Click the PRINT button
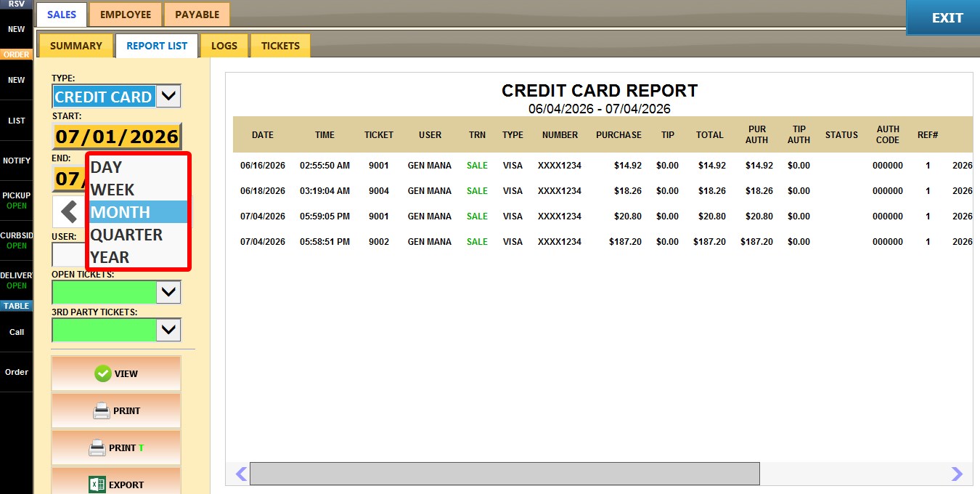This screenshot has height=494, width=980. tap(116, 410)
